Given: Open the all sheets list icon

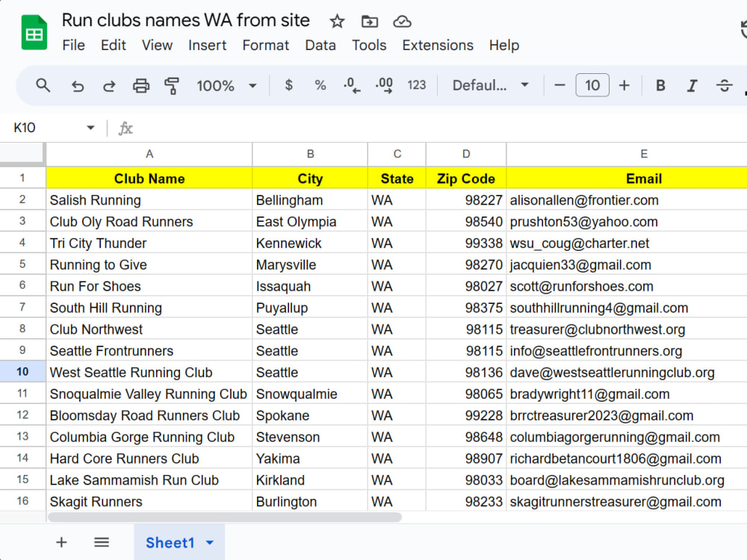Looking at the screenshot, I should 102,542.
